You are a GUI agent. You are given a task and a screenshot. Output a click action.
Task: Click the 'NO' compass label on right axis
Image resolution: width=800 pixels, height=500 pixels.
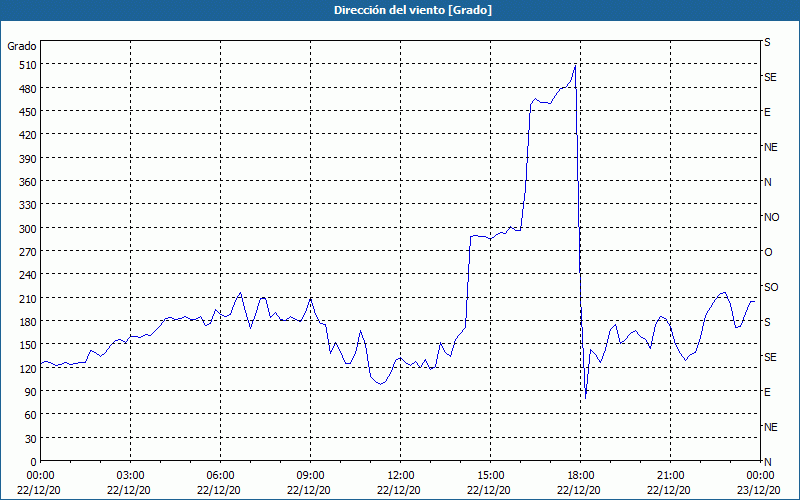tap(771, 217)
